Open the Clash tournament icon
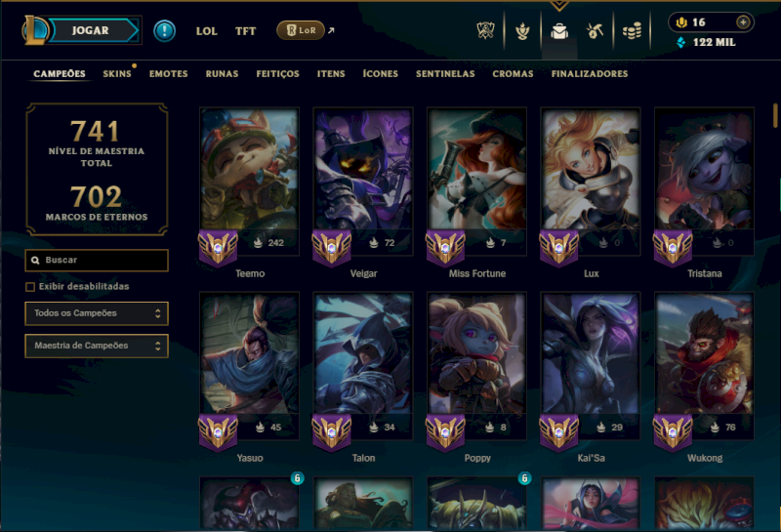This screenshot has width=781, height=532. pos(485,31)
